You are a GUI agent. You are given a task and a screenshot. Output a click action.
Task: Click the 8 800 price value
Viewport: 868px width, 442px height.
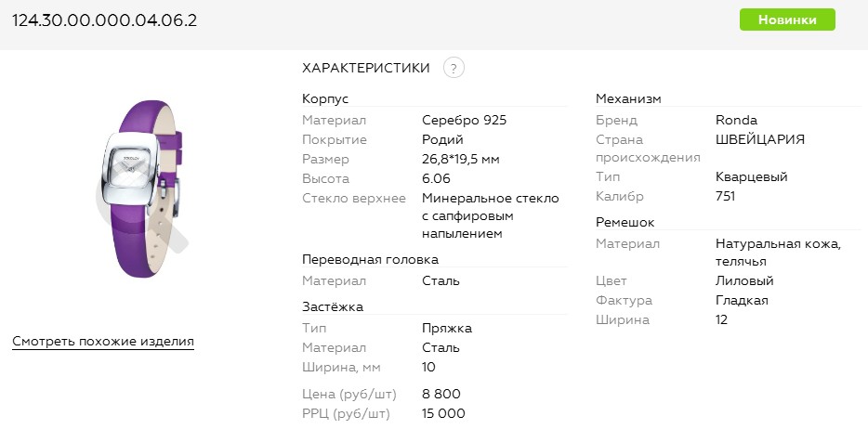[x=441, y=394]
